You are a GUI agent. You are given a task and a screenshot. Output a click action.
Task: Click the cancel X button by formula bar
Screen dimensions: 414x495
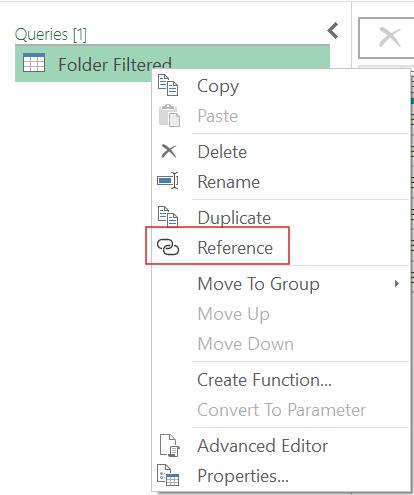390,37
